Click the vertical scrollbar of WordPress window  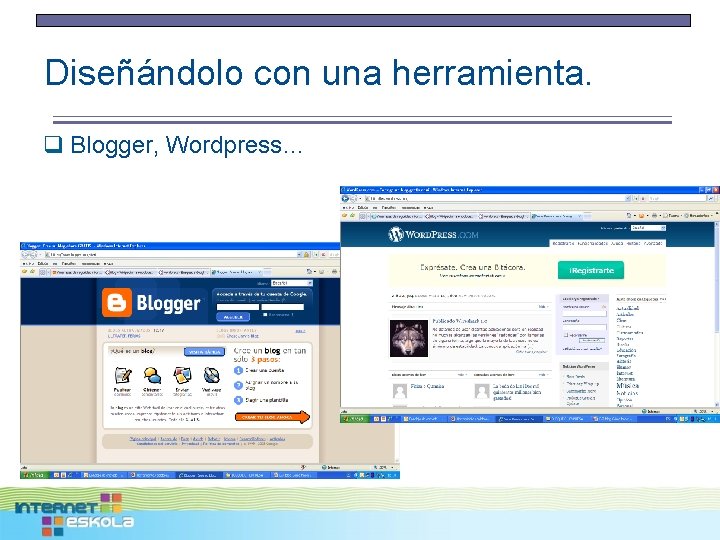717,315
